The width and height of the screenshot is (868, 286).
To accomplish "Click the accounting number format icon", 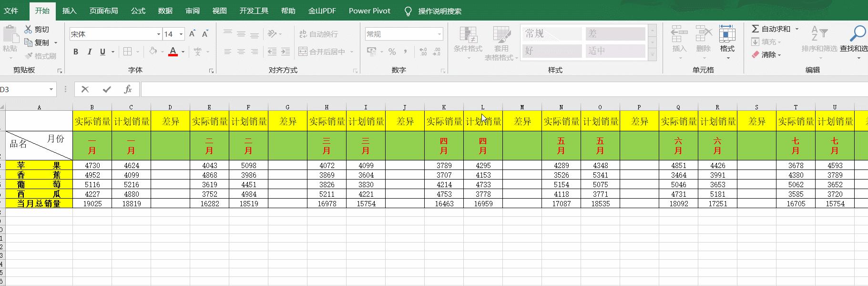I will 372,52.
